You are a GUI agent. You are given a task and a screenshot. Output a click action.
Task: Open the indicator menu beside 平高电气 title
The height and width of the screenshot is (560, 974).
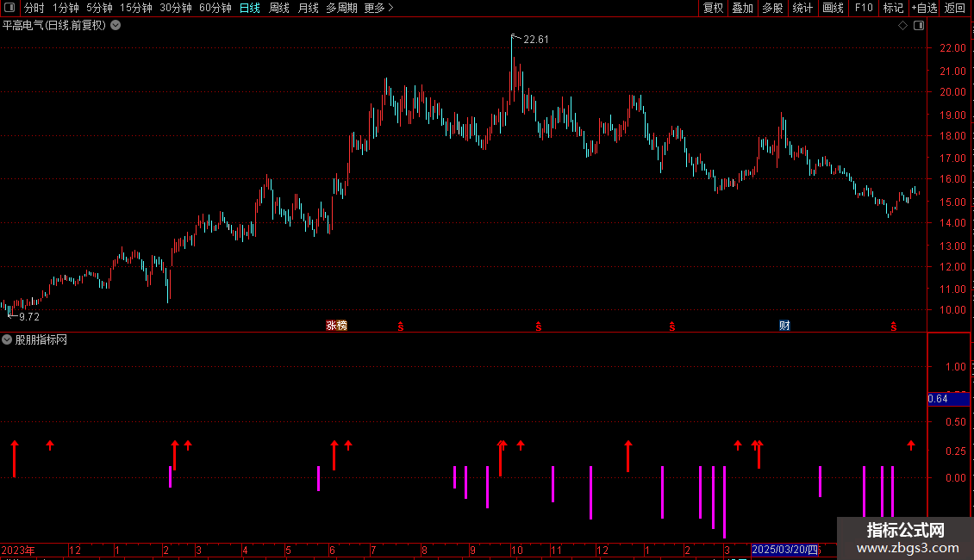116,26
